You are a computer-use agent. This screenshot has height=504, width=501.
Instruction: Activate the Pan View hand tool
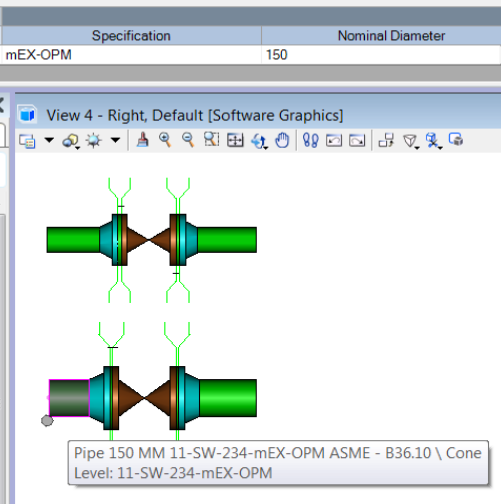pos(282,140)
